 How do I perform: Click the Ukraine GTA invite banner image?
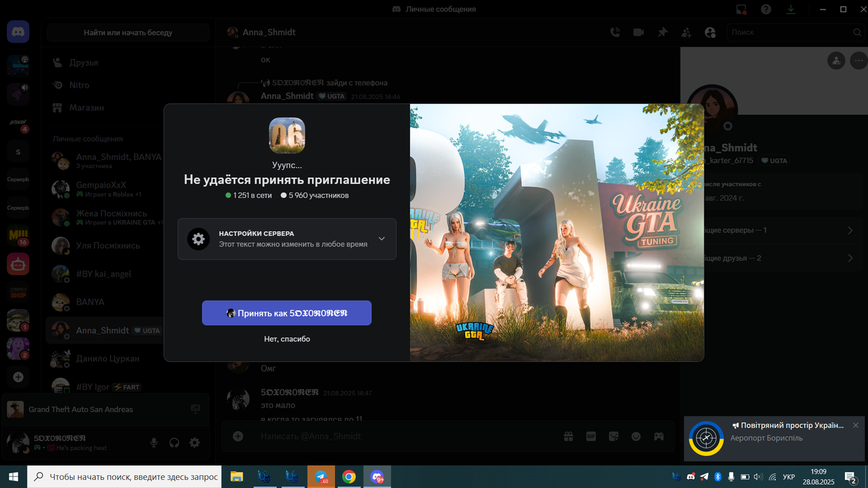point(557,232)
